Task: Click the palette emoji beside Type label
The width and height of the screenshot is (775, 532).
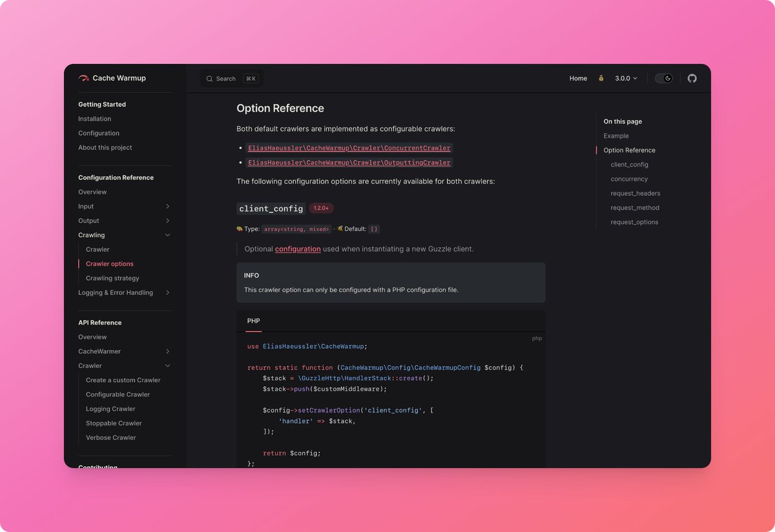Action: [x=240, y=229]
